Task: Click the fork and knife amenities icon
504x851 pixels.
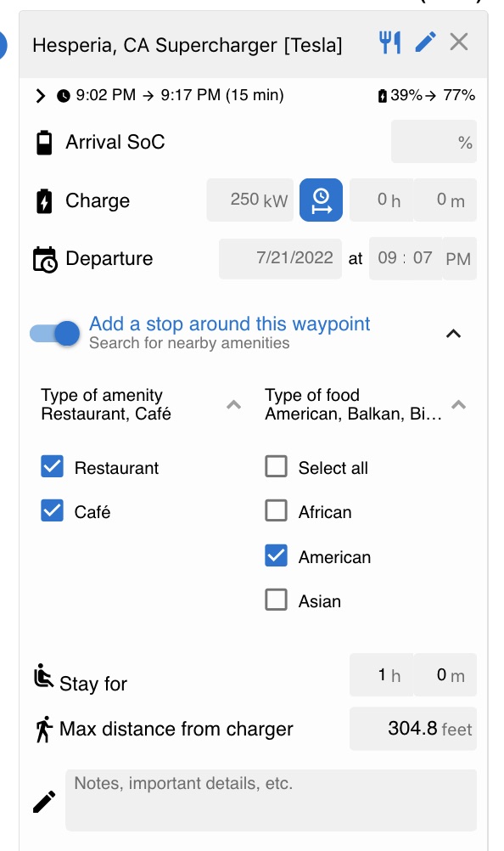Action: coord(389,42)
